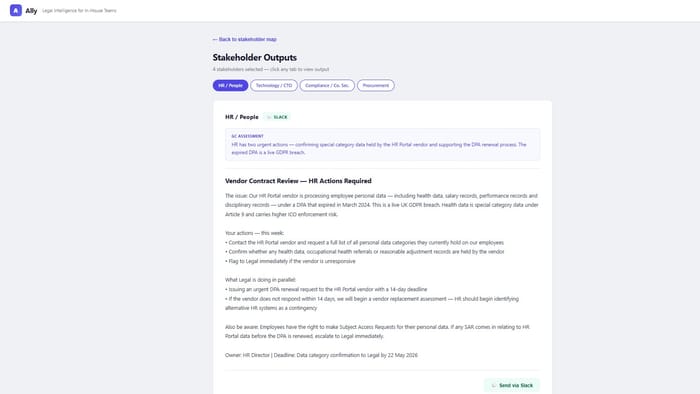This screenshot has height=394, width=700.
Task: Open the Compliance / Co. Sec. tab
Action: [327, 85]
